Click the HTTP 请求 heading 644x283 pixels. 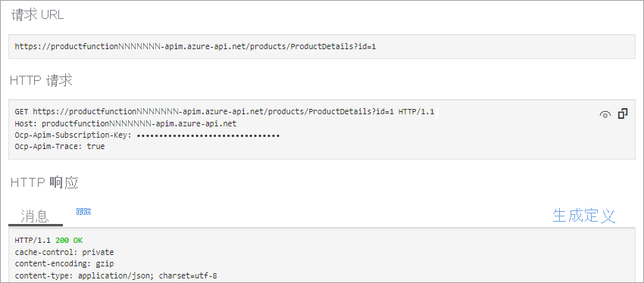[41, 80]
